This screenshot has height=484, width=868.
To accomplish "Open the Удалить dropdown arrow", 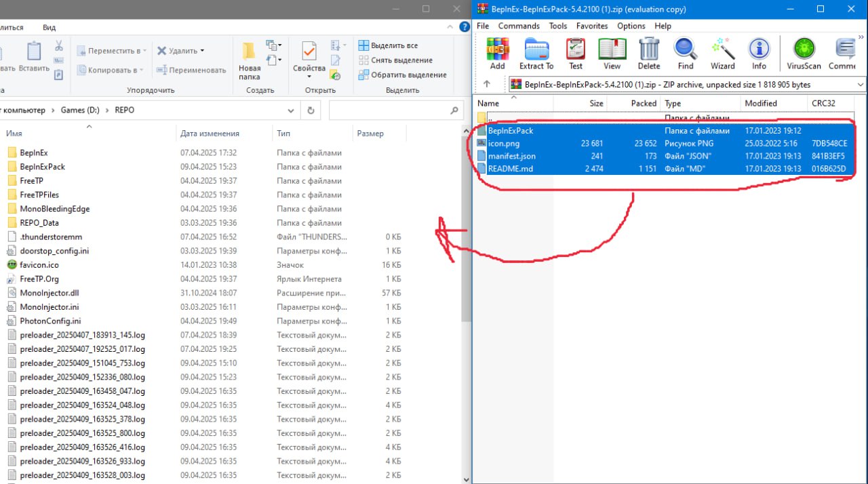I will click(x=202, y=51).
